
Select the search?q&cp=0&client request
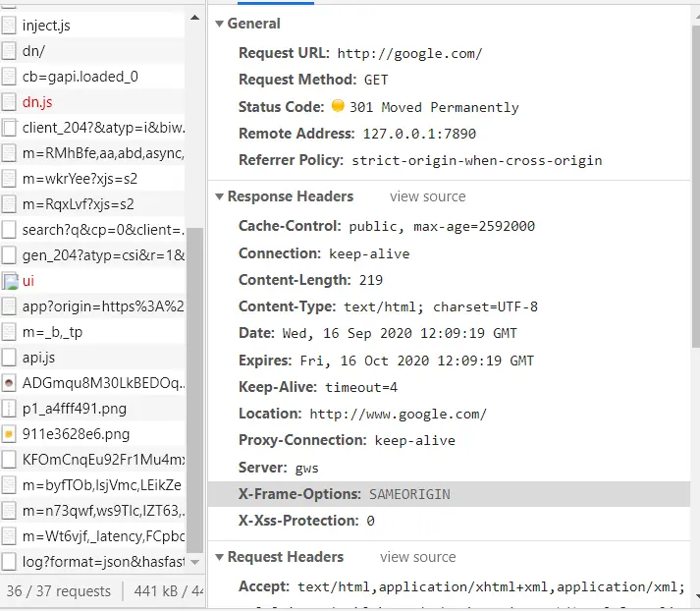(x=92, y=230)
